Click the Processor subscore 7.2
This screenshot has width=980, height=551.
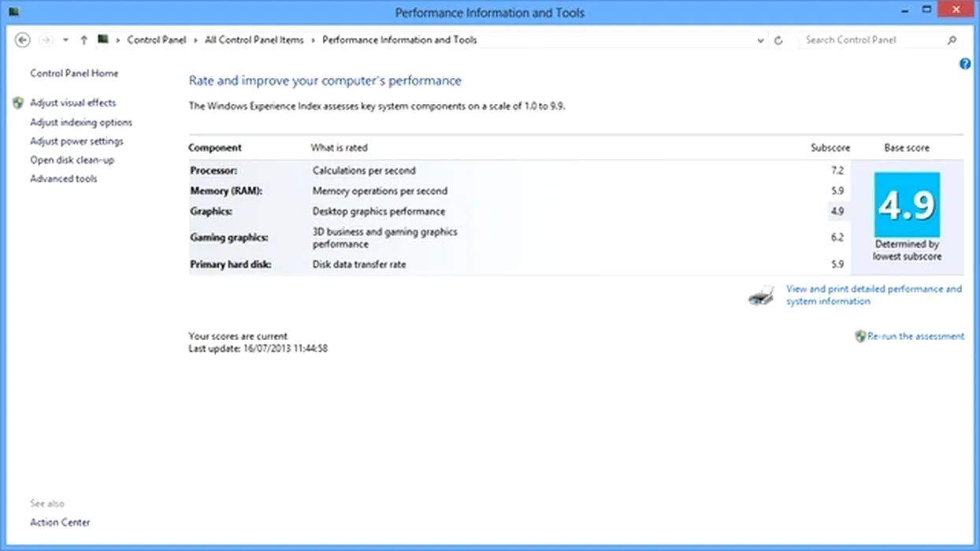tap(837, 170)
